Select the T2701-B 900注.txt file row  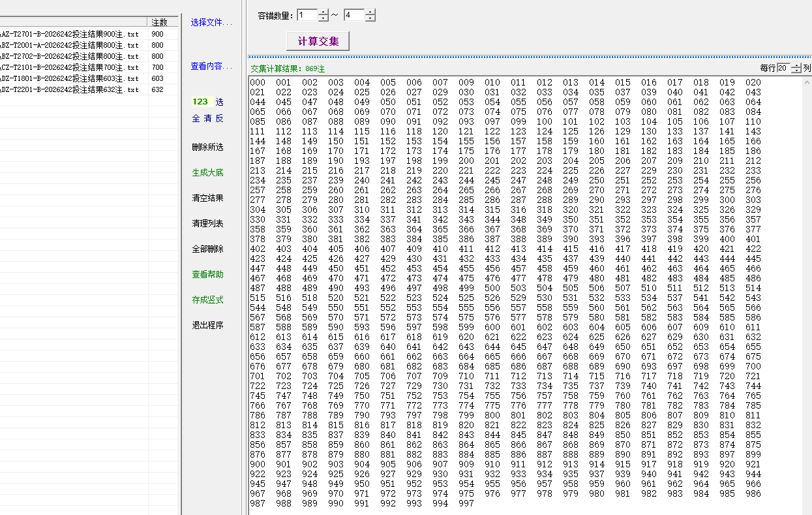(89, 34)
